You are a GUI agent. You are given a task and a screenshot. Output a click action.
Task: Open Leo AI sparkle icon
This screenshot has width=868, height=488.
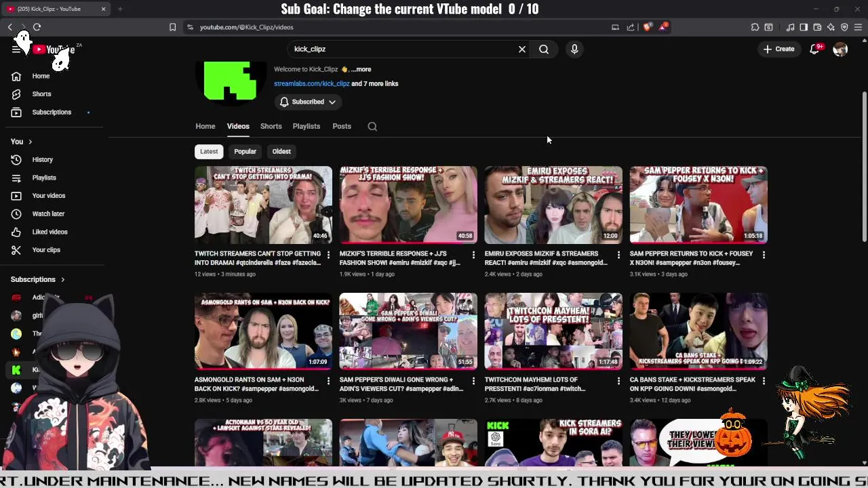click(x=831, y=27)
